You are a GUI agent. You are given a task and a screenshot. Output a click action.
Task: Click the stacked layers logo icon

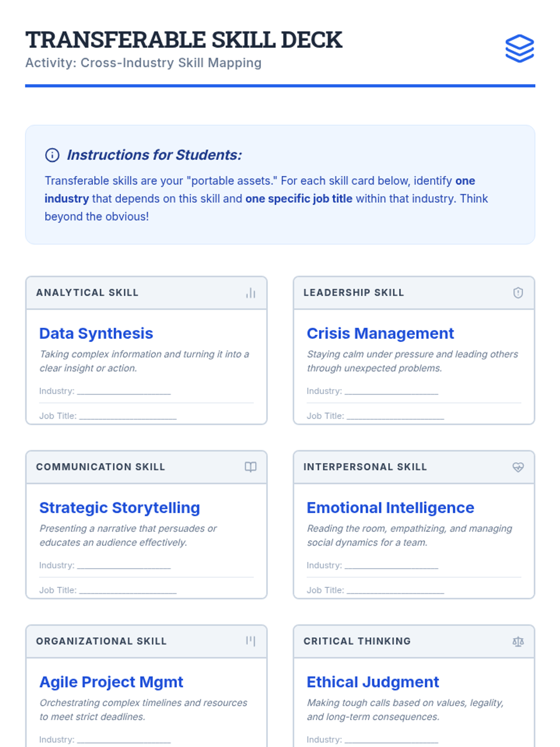tap(519, 49)
